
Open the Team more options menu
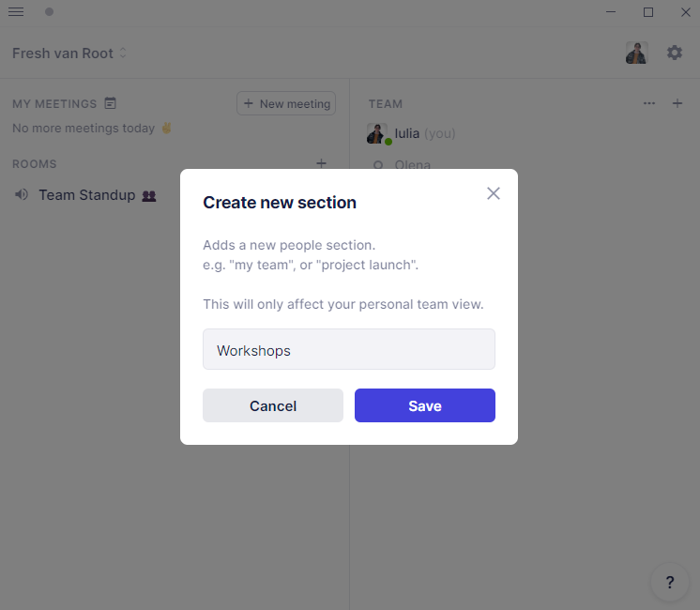(x=649, y=103)
